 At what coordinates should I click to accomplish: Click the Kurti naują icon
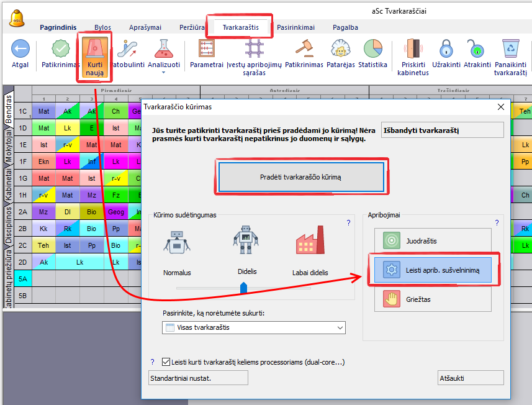(95, 48)
